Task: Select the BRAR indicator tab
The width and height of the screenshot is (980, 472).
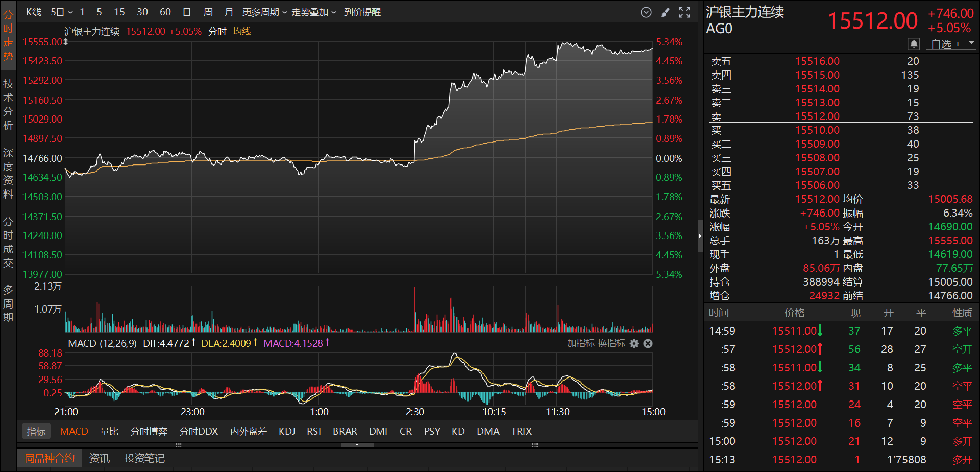Action: [x=345, y=432]
